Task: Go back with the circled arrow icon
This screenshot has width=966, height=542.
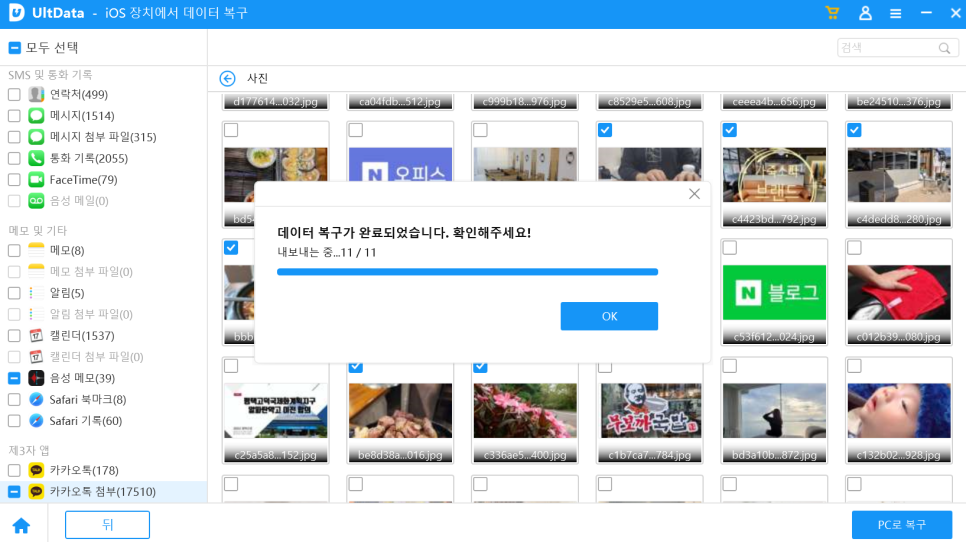Action: (x=227, y=78)
